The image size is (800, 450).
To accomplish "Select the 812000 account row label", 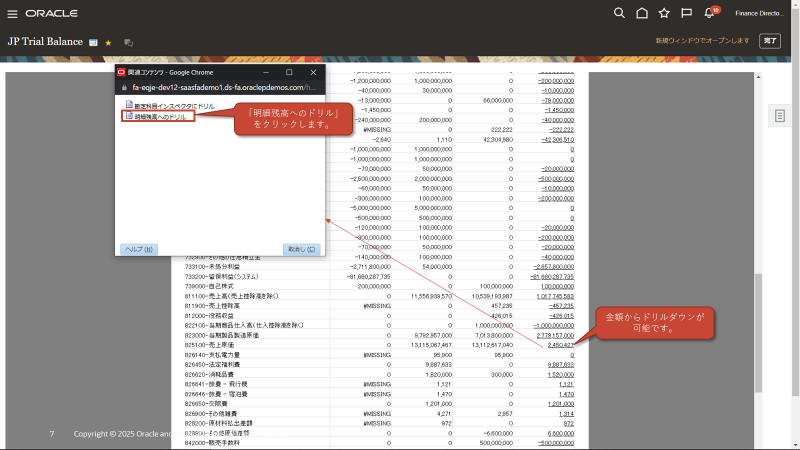I will 209,316.
